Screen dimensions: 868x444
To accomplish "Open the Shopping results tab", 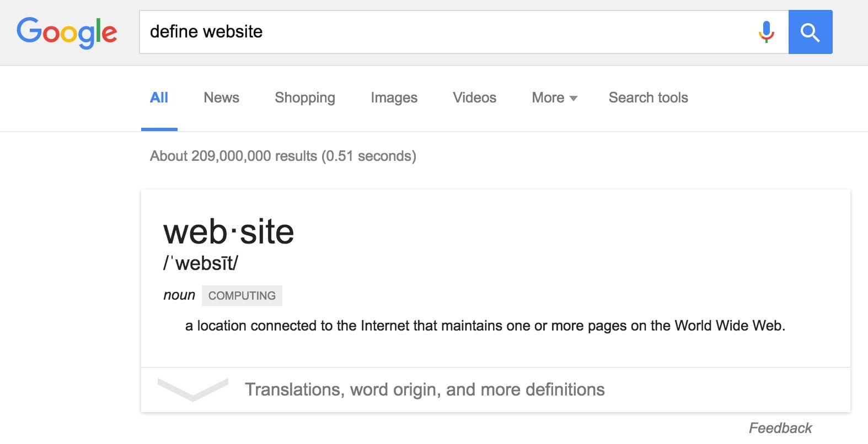I will point(304,98).
